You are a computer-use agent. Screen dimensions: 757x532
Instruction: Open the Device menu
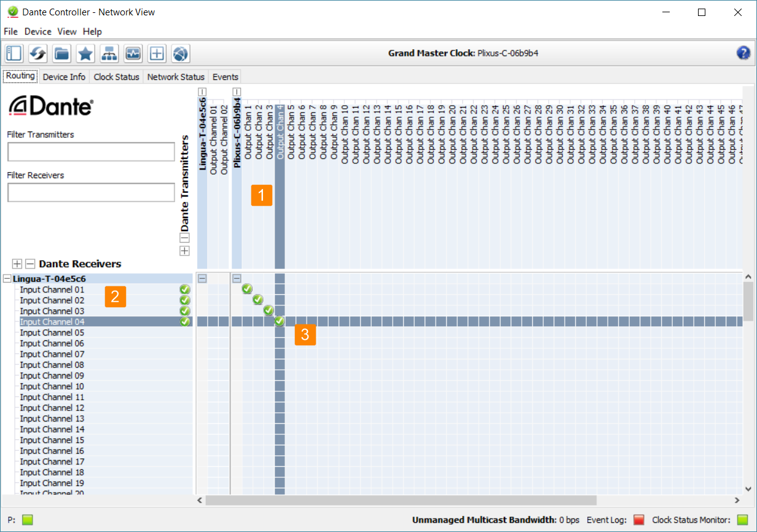click(x=37, y=31)
